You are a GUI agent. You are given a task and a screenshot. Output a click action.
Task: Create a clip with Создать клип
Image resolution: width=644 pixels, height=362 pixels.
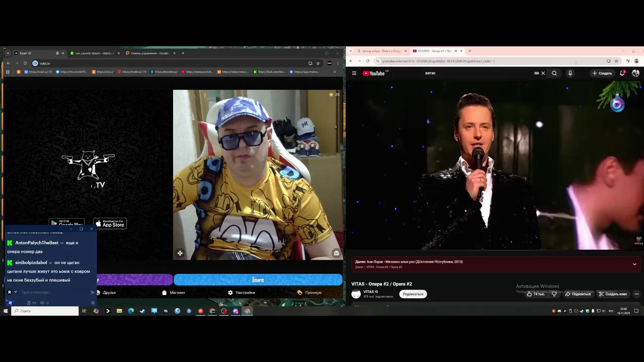point(613,294)
